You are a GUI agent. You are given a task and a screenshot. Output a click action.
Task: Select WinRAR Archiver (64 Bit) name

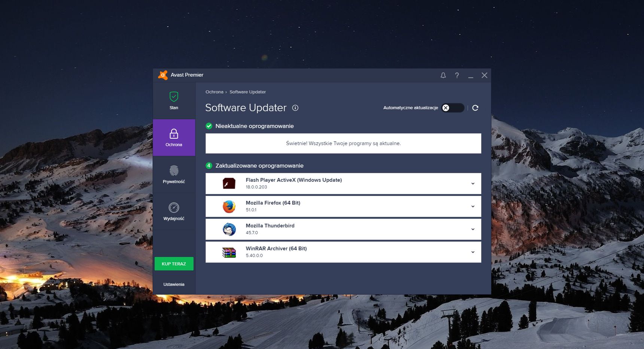(276, 249)
